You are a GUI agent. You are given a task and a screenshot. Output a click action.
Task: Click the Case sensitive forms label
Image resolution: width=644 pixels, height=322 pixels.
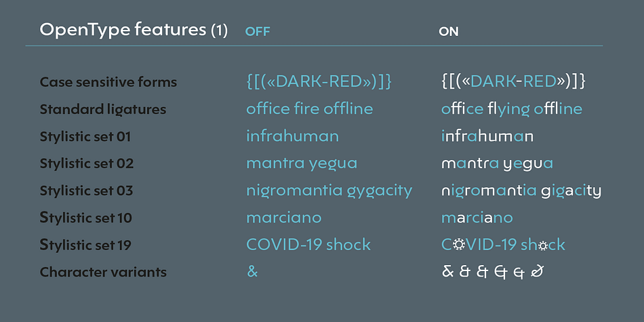pos(108,82)
